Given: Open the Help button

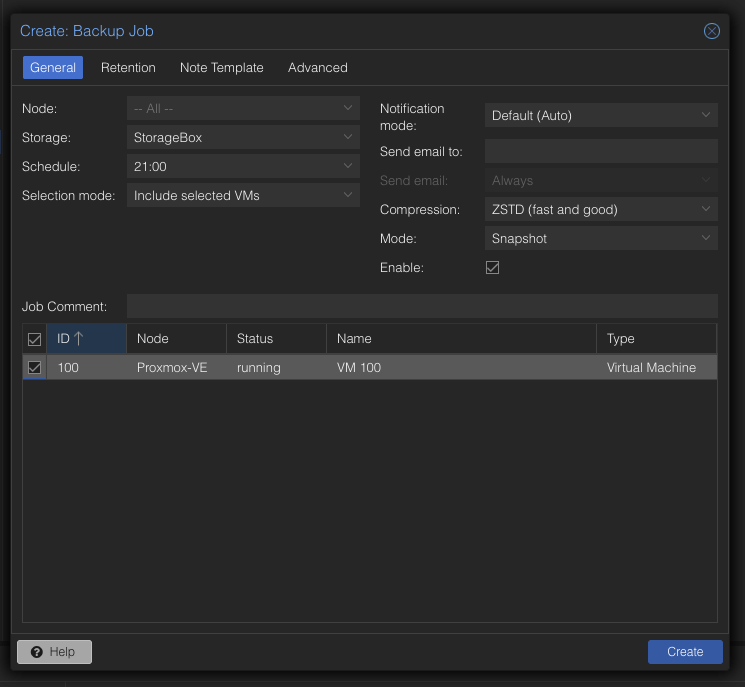Looking at the screenshot, I should click(x=54, y=652).
